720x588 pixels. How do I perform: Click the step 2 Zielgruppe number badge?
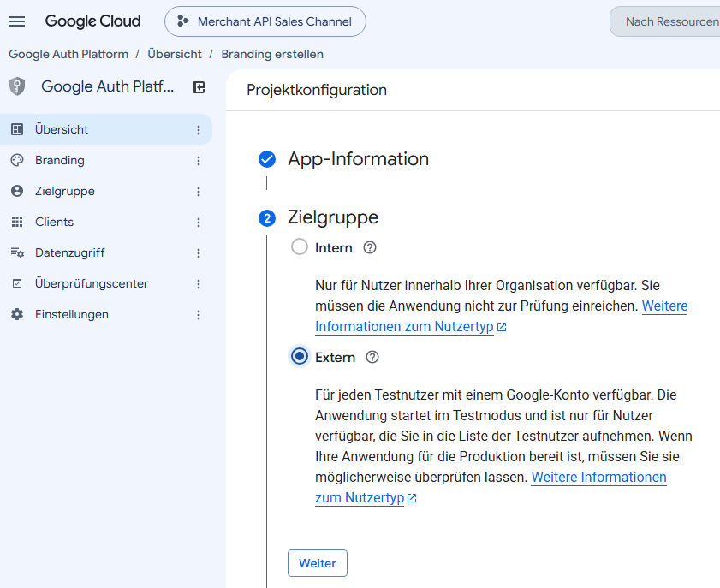(x=267, y=218)
